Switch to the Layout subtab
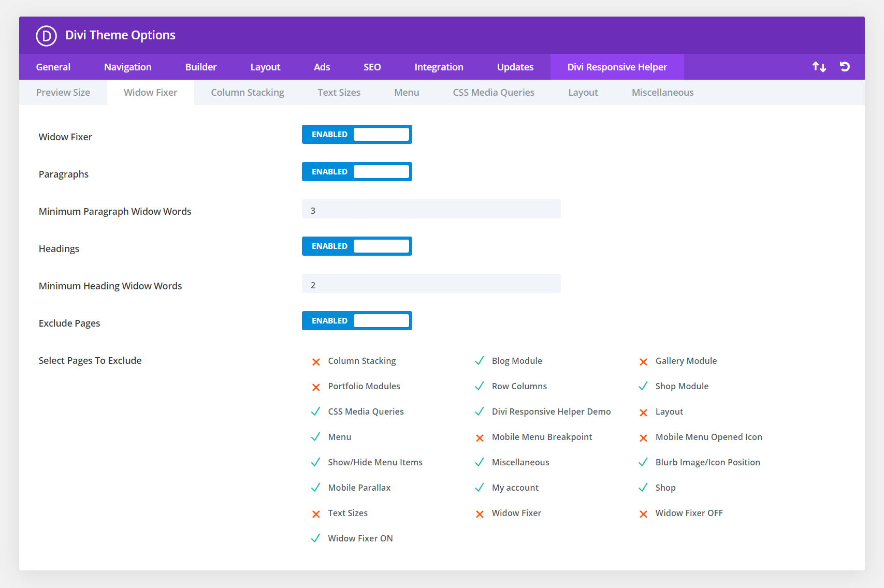Screen dimensions: 884x588 click(x=583, y=92)
